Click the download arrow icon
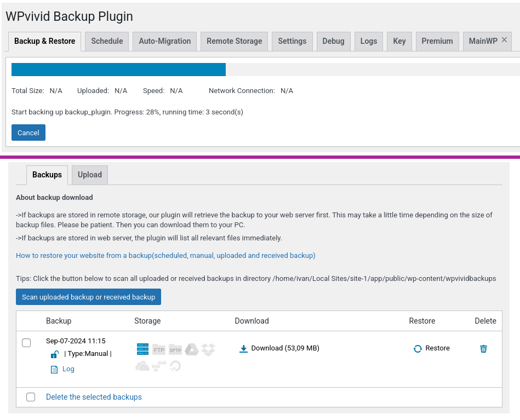520x420 pixels. tap(243, 348)
